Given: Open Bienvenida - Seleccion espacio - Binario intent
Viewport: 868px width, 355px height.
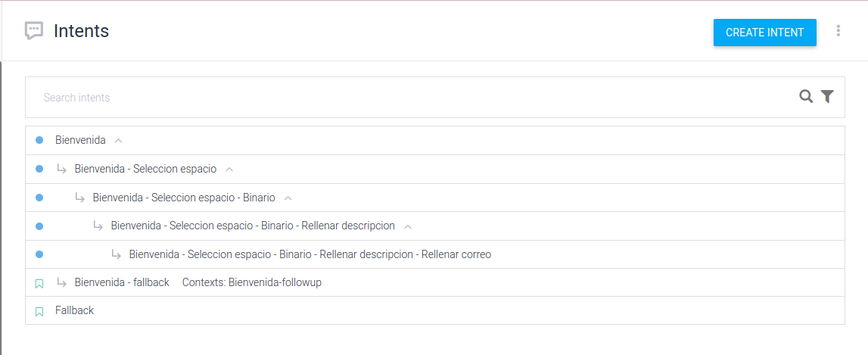Looking at the screenshot, I should 184,198.
